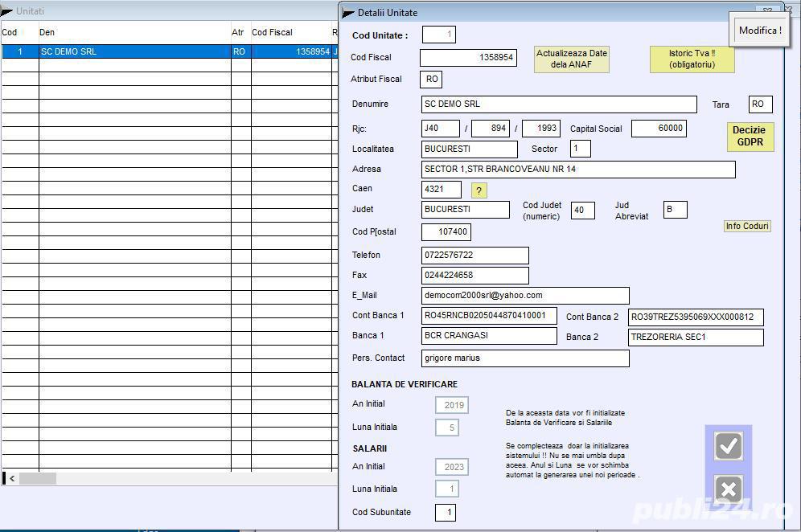Open Istoric Tva !! (obligatoriu)
This screenshot has width=801, height=532.
(692, 58)
